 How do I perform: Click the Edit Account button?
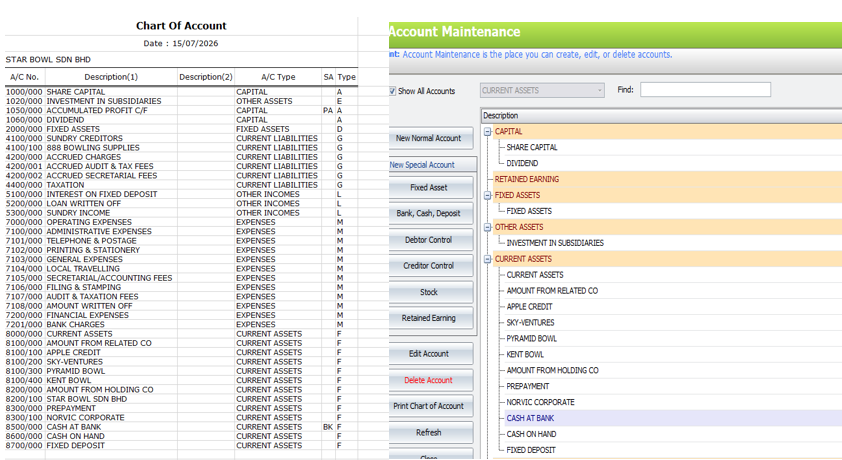click(x=429, y=354)
